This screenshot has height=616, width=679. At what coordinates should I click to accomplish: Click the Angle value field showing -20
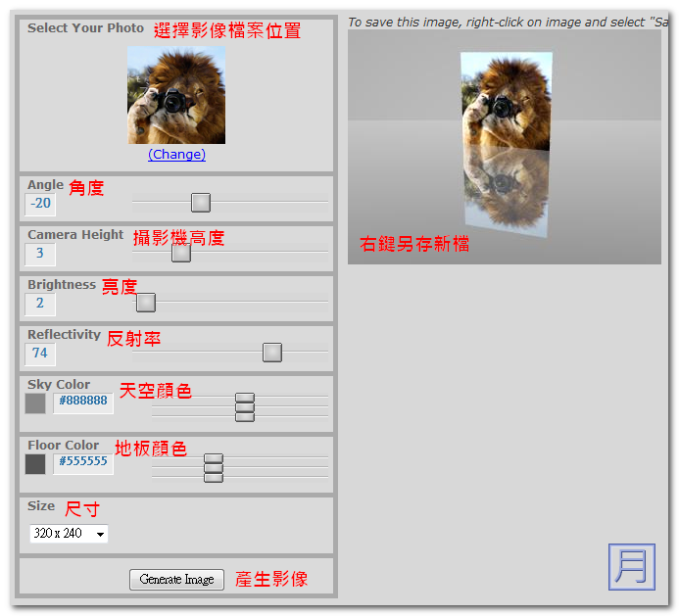[41, 204]
